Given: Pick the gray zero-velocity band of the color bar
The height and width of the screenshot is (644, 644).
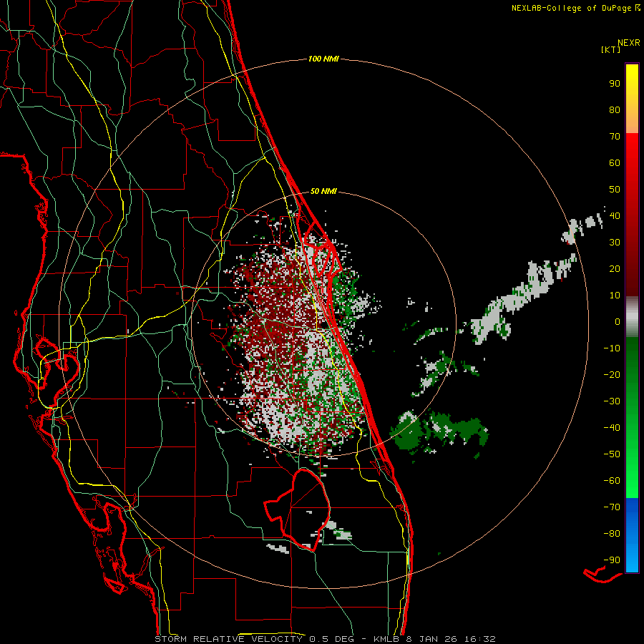Looking at the screenshot, I should pyautogui.click(x=632, y=317).
